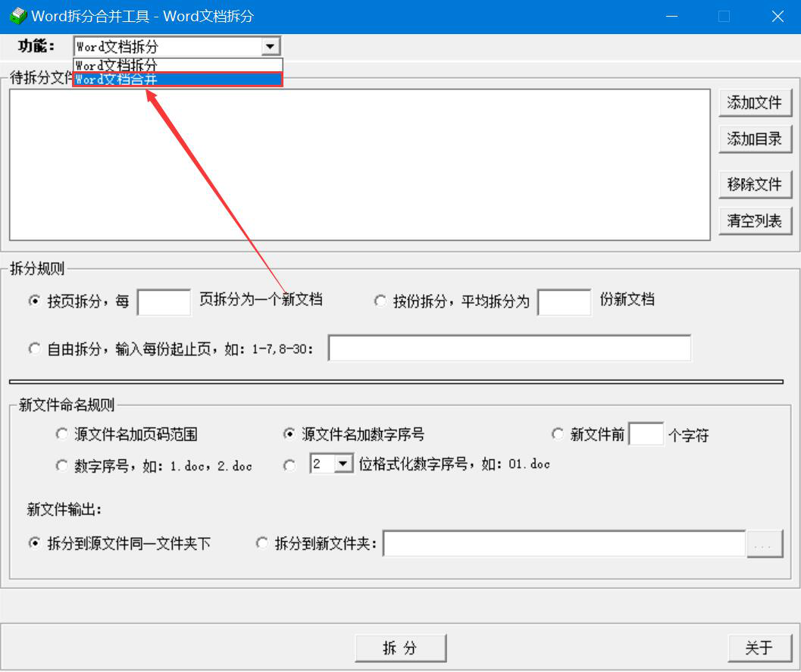801x672 pixels.
Task: Focus the 新文件前 character count field
Action: [x=646, y=434]
